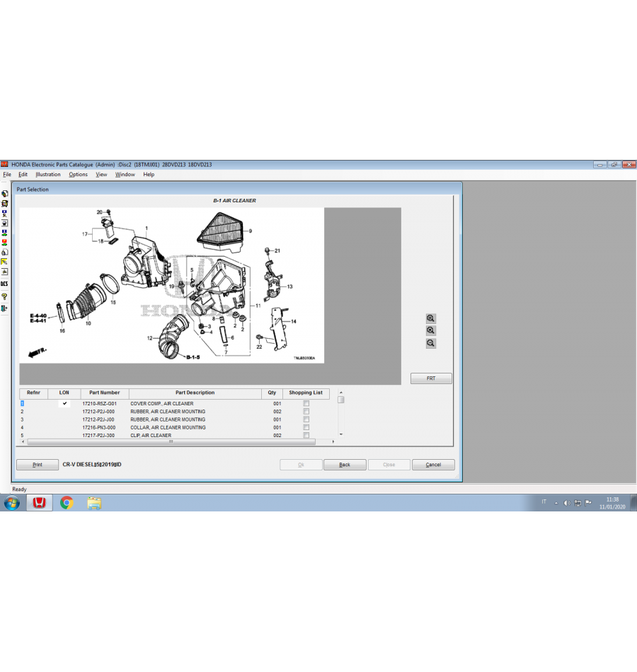Open the File menu

tap(7, 175)
